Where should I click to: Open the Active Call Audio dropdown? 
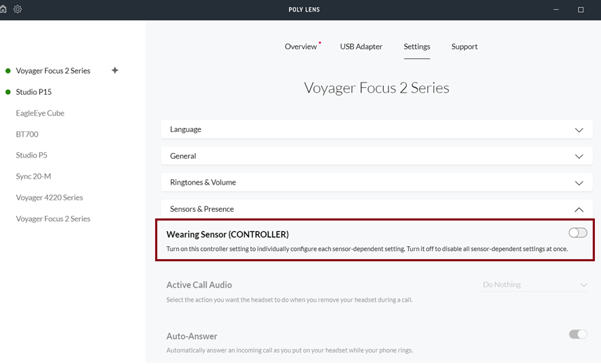[x=534, y=285]
